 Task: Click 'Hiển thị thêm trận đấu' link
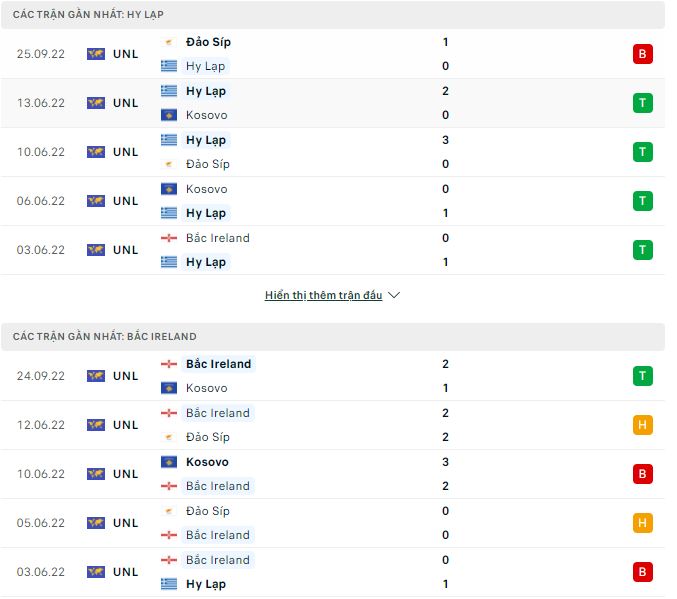[324, 296]
